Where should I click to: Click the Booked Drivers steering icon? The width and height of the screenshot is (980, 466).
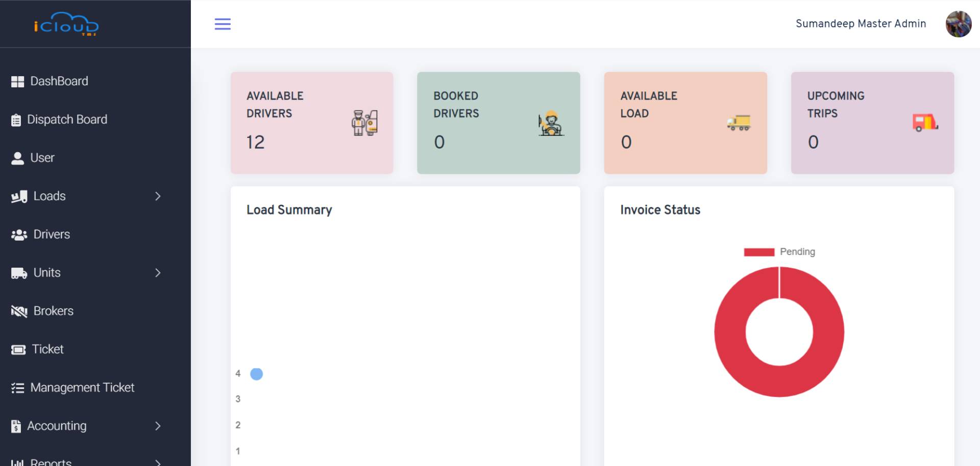click(x=551, y=123)
